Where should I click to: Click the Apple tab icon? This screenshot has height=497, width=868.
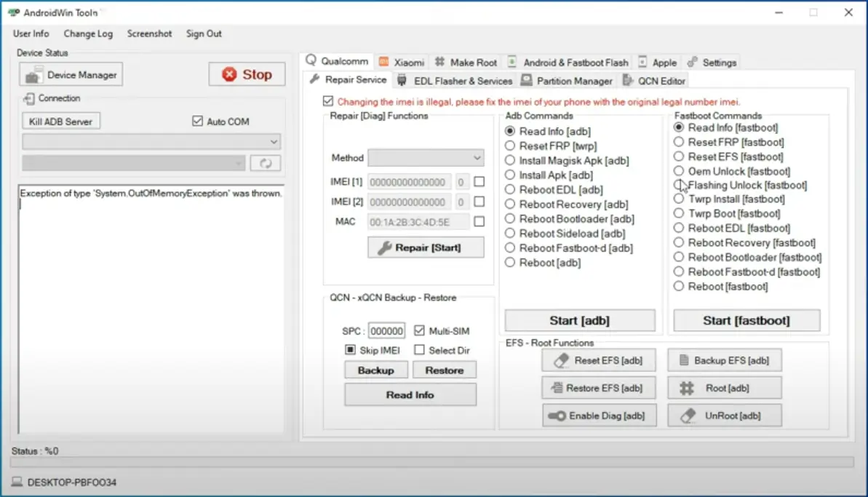pos(642,61)
